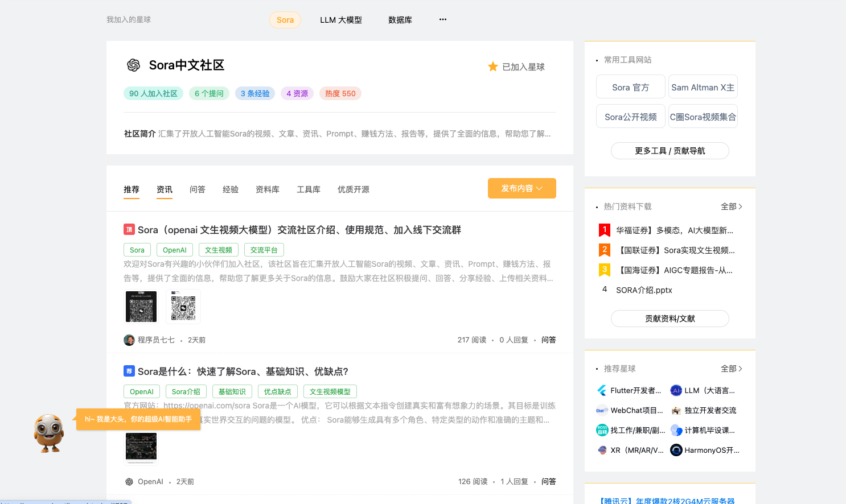Viewport: 846px width, 504px height.
Task: Open the 发布内容 dropdown button
Action: [x=522, y=188]
